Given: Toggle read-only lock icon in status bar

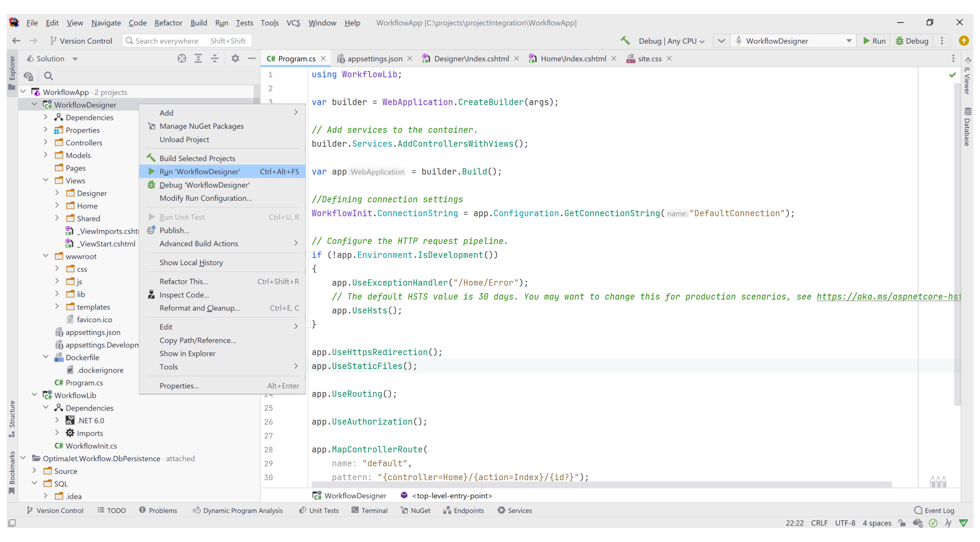Looking at the screenshot, I should pos(902,523).
